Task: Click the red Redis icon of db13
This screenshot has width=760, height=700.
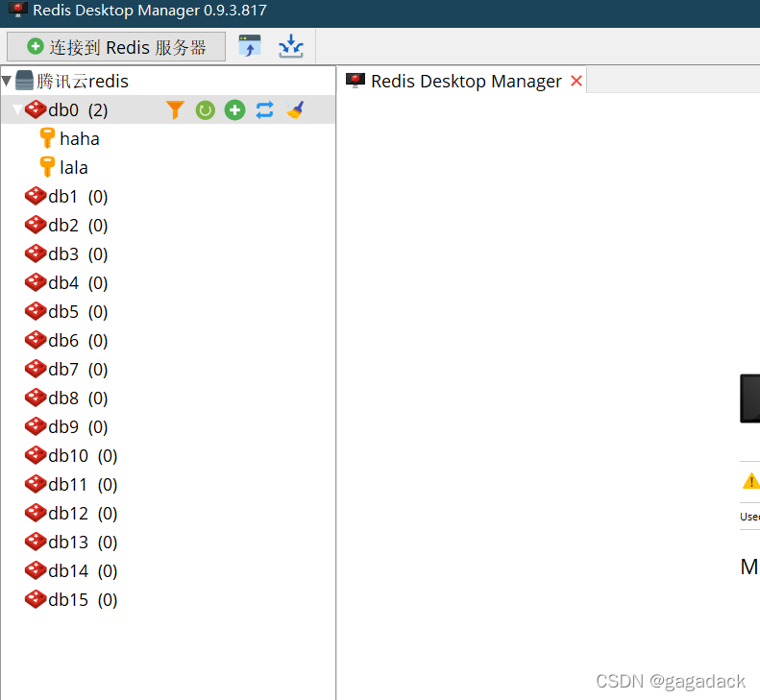Action: pos(36,542)
